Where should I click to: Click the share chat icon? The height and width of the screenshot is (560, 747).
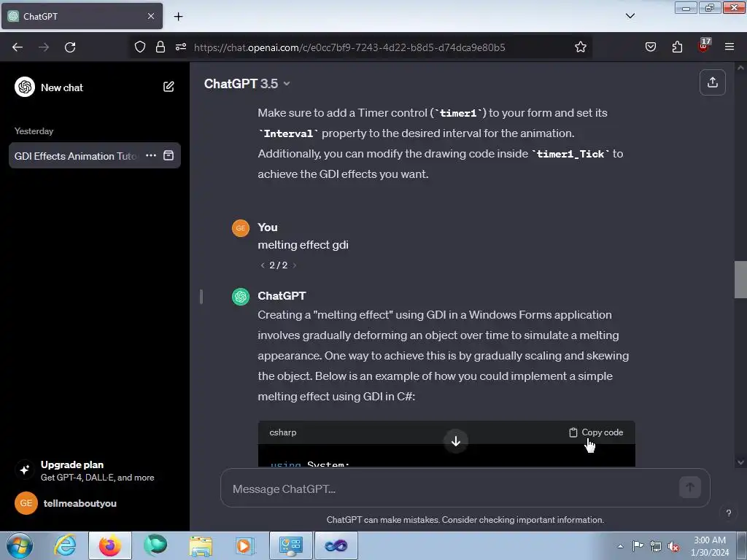click(712, 82)
